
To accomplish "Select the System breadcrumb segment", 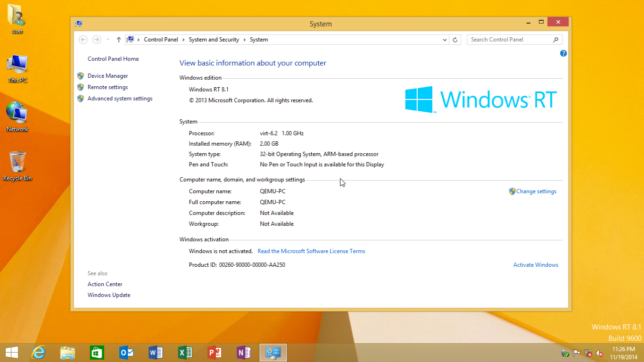I will pos(259,40).
